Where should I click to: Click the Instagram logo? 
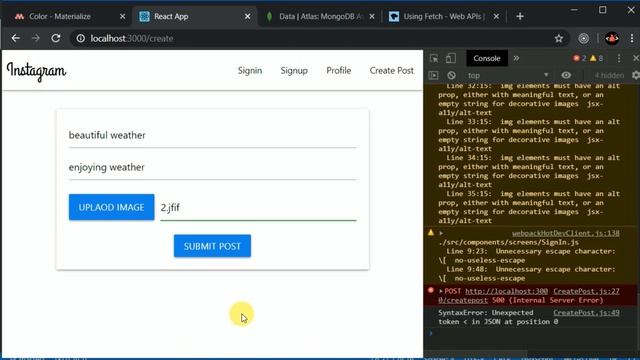tap(36, 71)
